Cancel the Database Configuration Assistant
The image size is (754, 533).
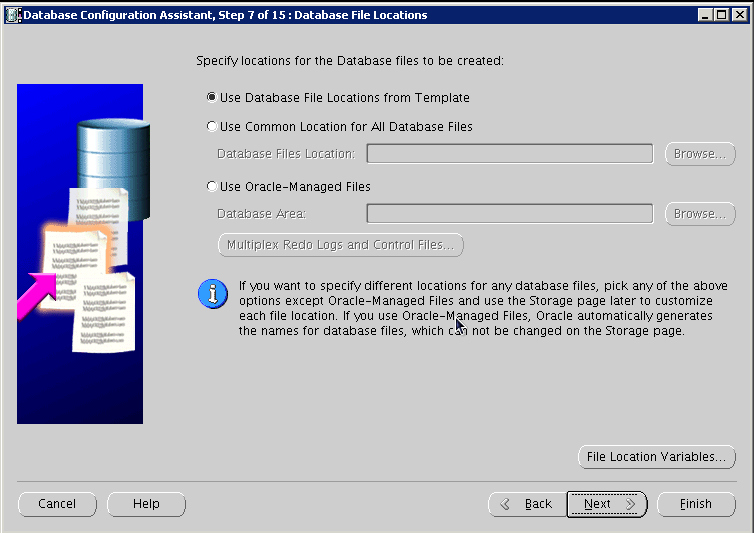[57, 504]
